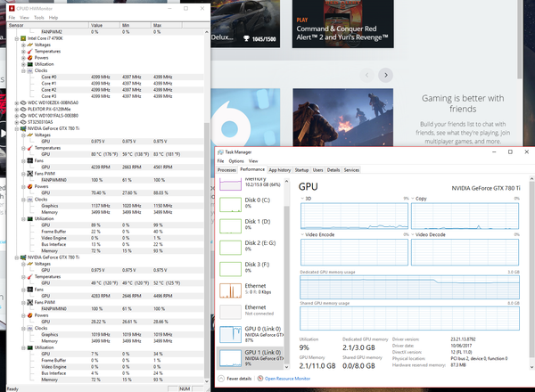Click Fewer details chevron icon
The height and width of the screenshot is (392, 535).
point(221,379)
